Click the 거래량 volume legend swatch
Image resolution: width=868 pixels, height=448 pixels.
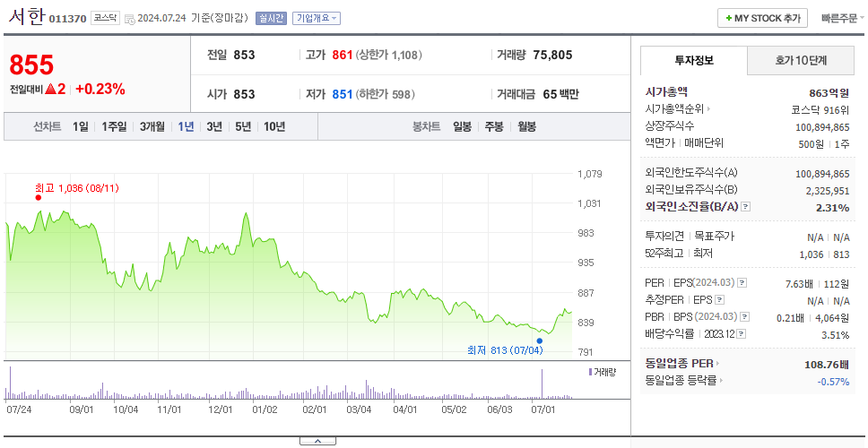tap(590, 372)
